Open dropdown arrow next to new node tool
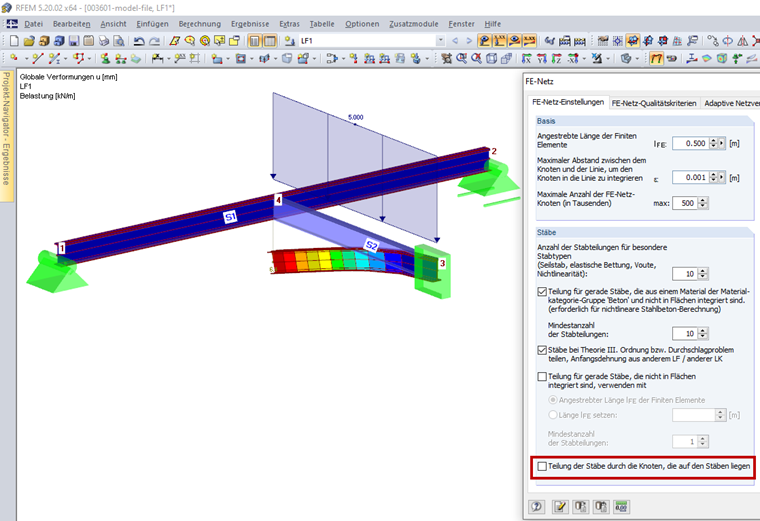 click(26, 59)
